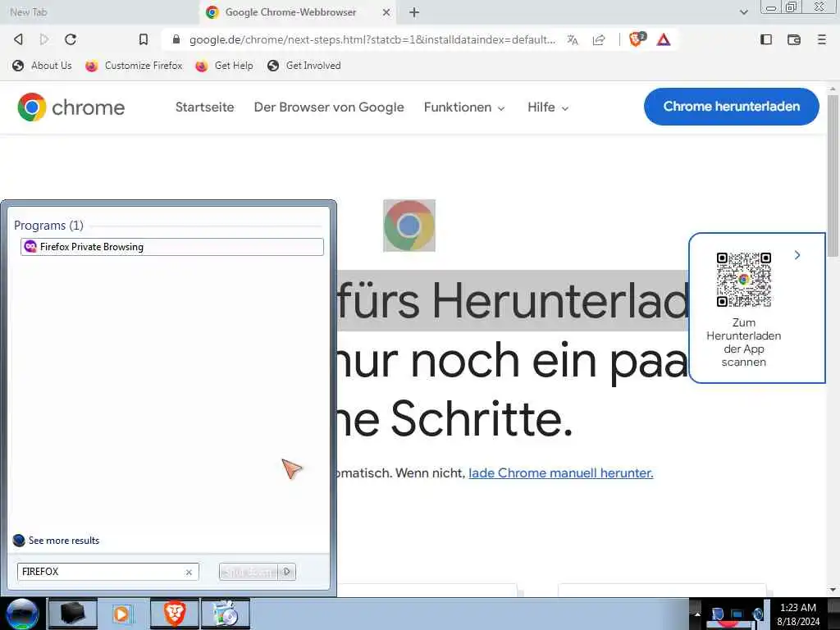840x630 pixels.
Task: Close the Google Chrome-Webbrowser tab
Action: [386, 12]
